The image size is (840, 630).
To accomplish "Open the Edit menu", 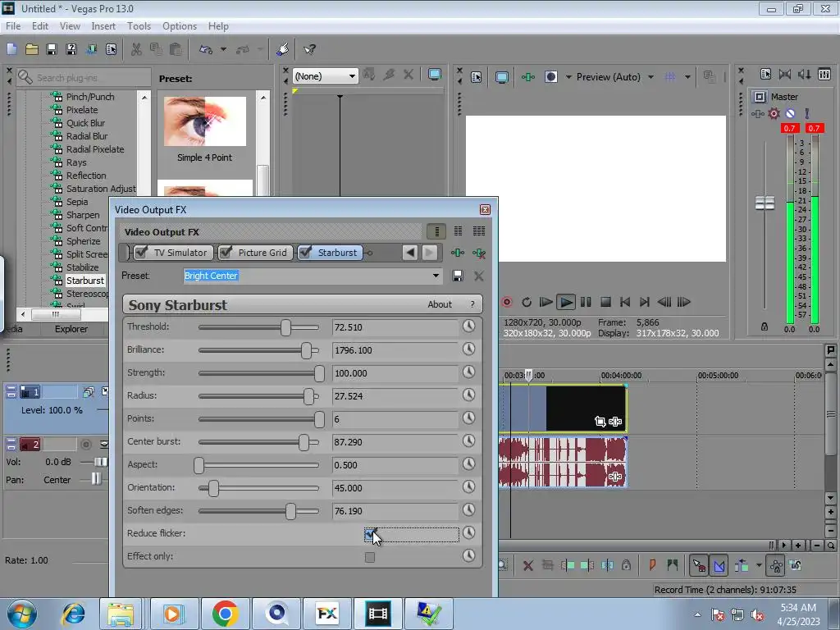I will tap(40, 26).
